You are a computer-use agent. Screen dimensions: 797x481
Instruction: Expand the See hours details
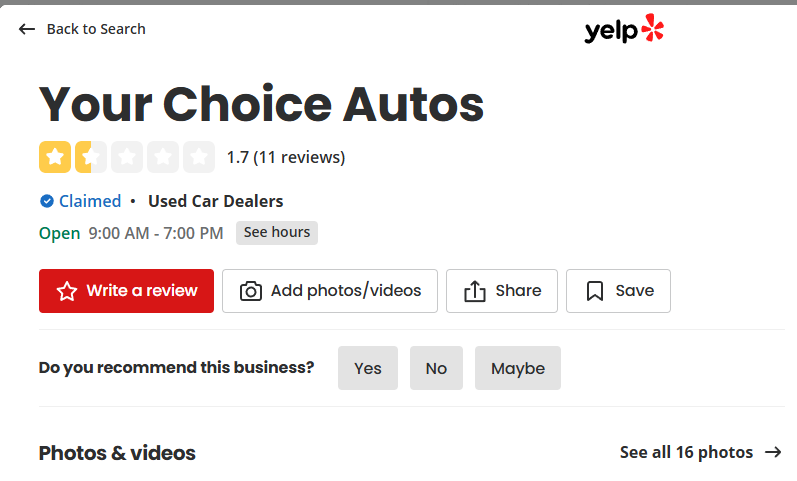277,232
